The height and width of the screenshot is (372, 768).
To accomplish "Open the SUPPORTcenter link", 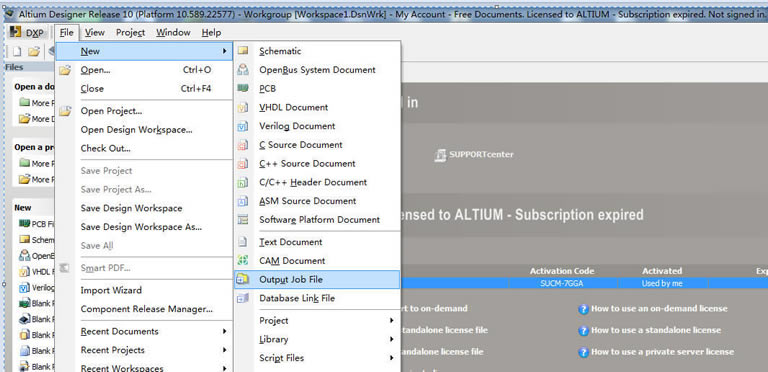I will pyautogui.click(x=474, y=155).
